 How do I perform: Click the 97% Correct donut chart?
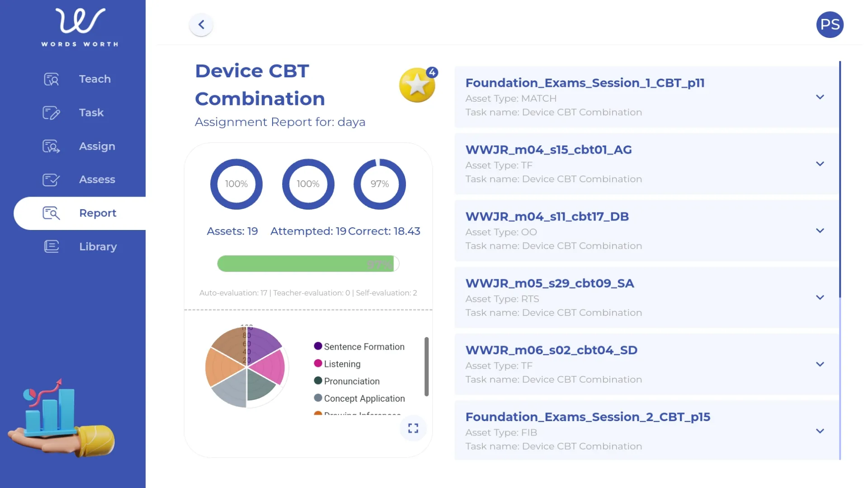click(380, 184)
